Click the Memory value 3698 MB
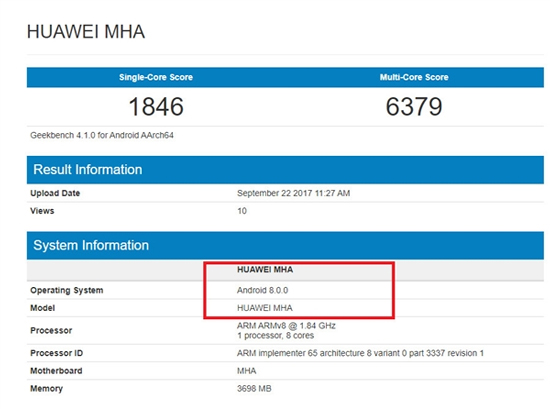Image resolution: width=550 pixels, height=409 pixels. pos(254,389)
